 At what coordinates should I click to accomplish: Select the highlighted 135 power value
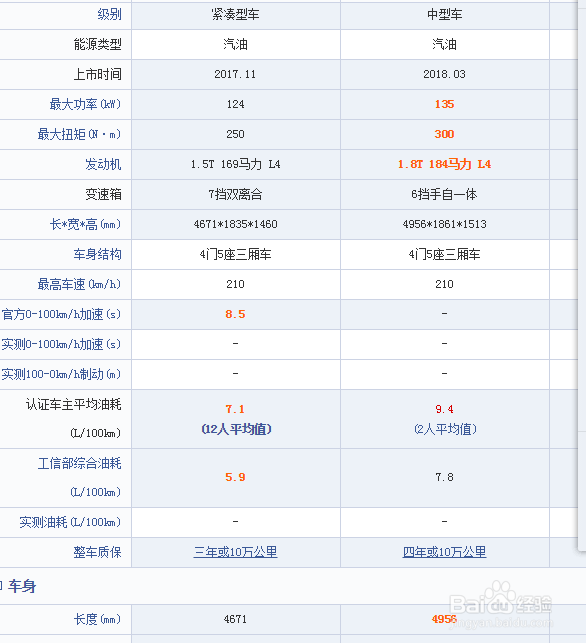click(x=445, y=104)
